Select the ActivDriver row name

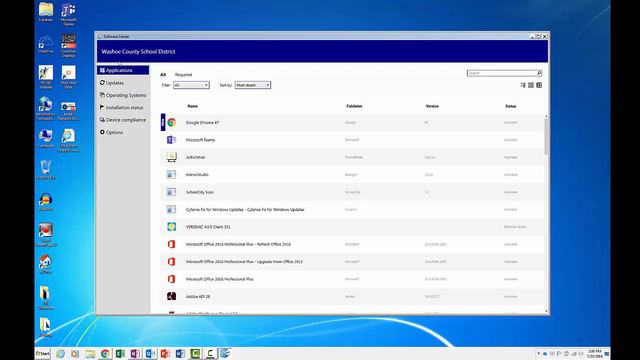pos(196,157)
